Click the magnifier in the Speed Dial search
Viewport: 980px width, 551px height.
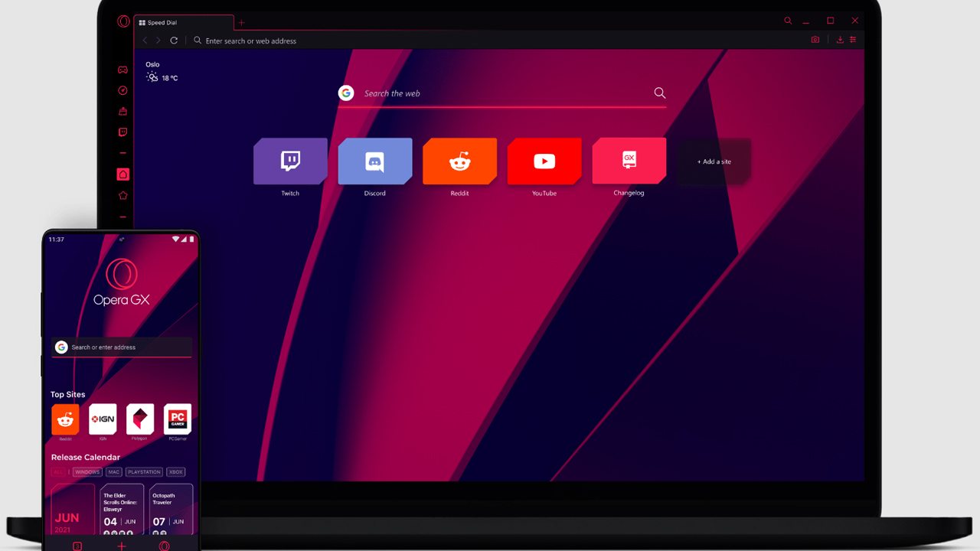pyautogui.click(x=660, y=93)
